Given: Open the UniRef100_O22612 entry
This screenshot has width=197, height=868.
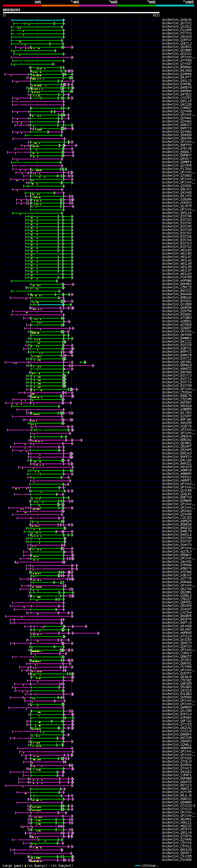Looking at the screenshot, I should (177, 26).
